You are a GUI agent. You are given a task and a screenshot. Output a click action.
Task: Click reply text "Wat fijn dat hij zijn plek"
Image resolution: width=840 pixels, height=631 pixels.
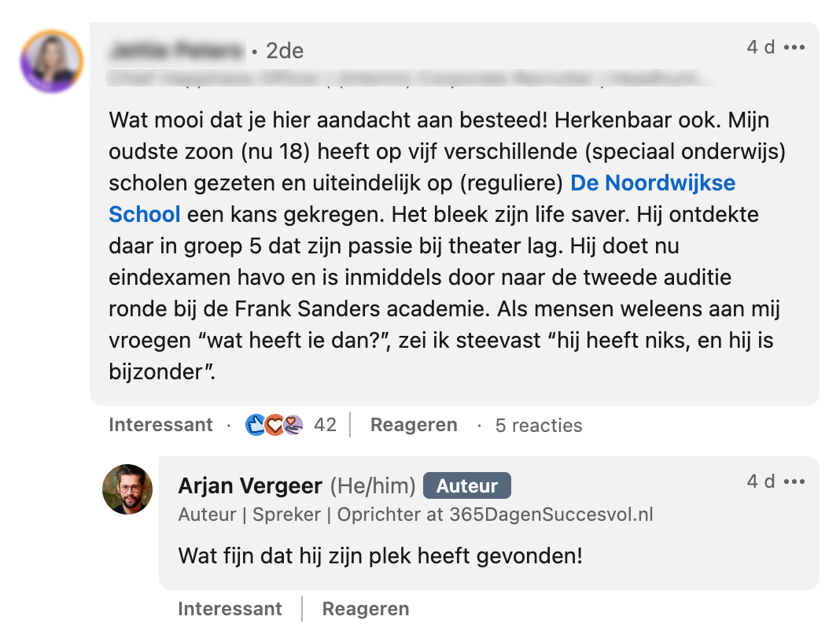[x=381, y=556]
